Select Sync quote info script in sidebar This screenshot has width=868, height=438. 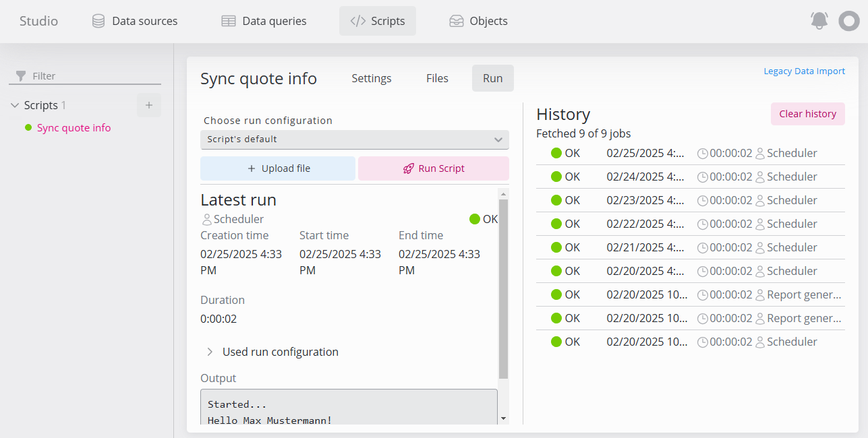click(x=74, y=128)
